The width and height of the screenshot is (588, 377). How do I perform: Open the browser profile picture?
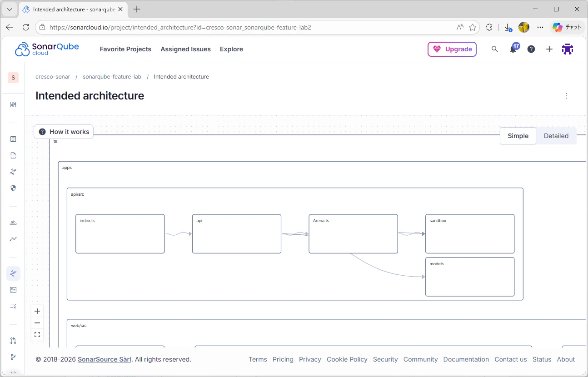(x=524, y=27)
